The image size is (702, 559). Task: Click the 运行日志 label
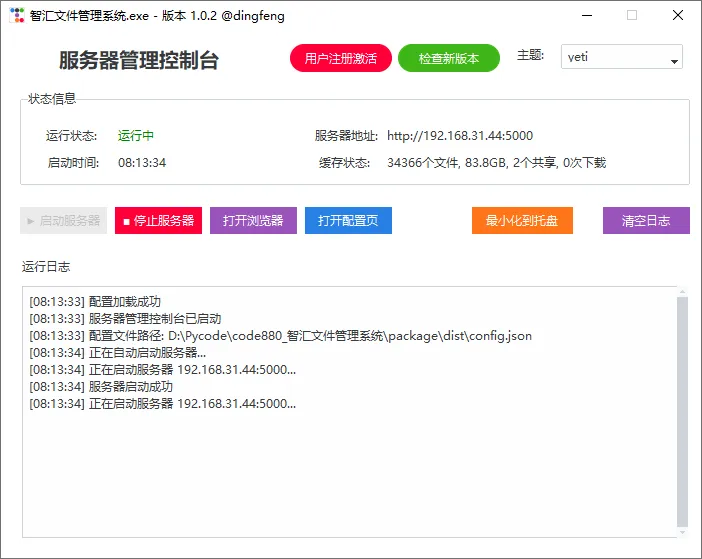click(x=46, y=267)
